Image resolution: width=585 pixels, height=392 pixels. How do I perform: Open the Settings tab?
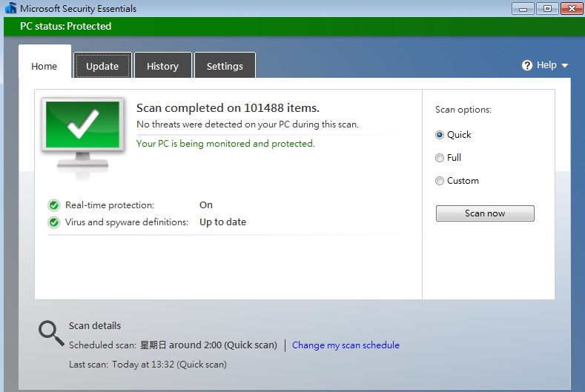225,65
